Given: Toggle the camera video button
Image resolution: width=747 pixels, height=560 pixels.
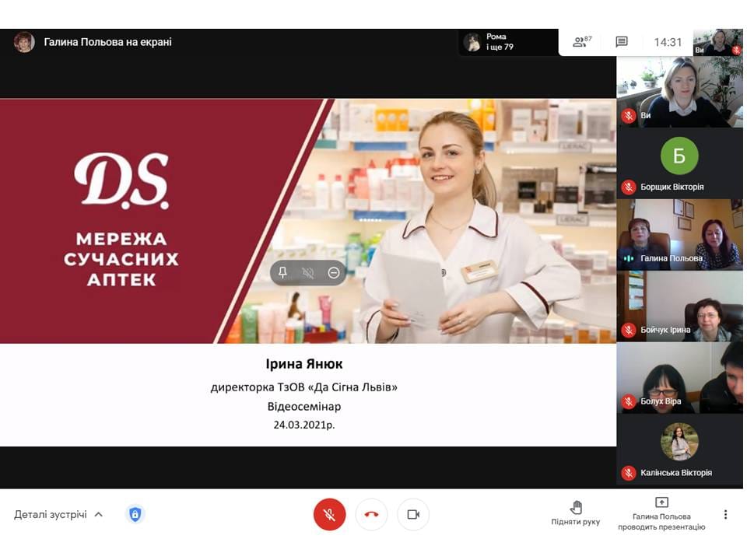Looking at the screenshot, I should (413, 514).
